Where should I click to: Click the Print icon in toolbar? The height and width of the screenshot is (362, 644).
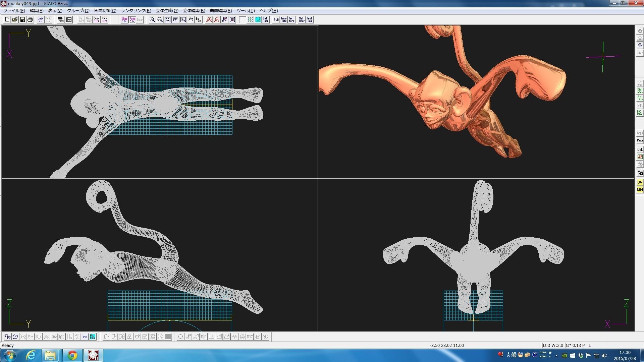(30, 20)
